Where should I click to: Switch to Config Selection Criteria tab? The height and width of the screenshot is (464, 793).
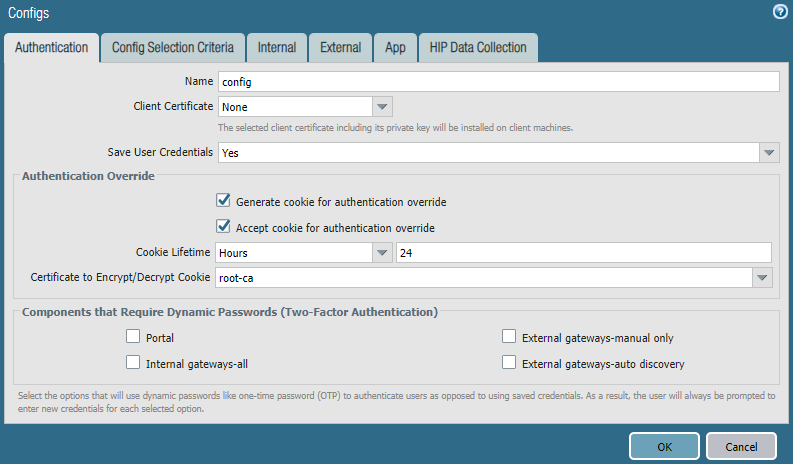173,47
